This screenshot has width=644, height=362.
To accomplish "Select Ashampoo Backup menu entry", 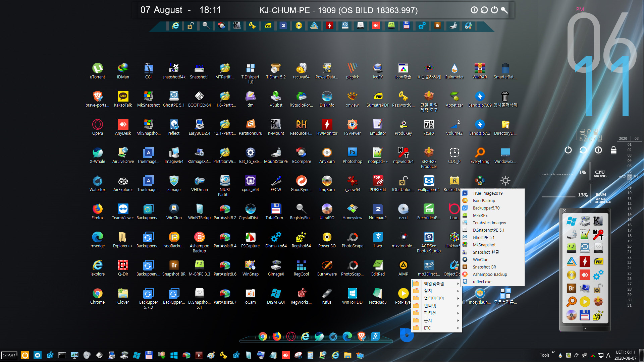I will tap(493, 275).
